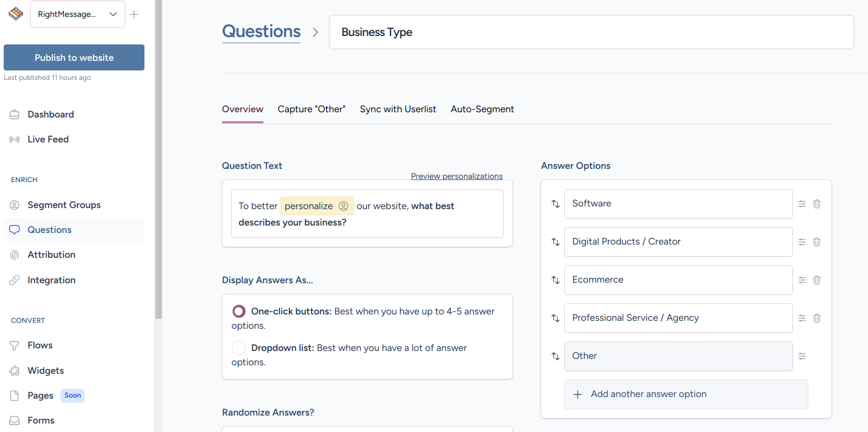Open the Auto-Segment tab
Image resolution: width=868 pixels, height=432 pixels.
[x=482, y=109]
